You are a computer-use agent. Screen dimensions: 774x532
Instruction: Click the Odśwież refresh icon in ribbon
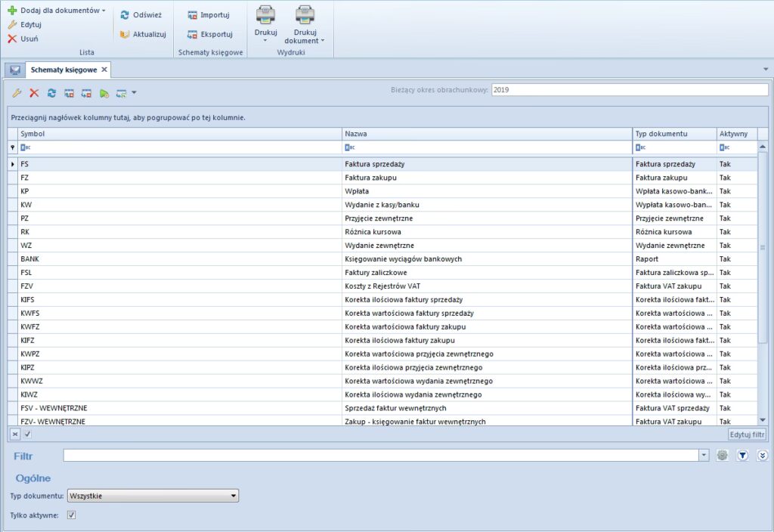125,14
